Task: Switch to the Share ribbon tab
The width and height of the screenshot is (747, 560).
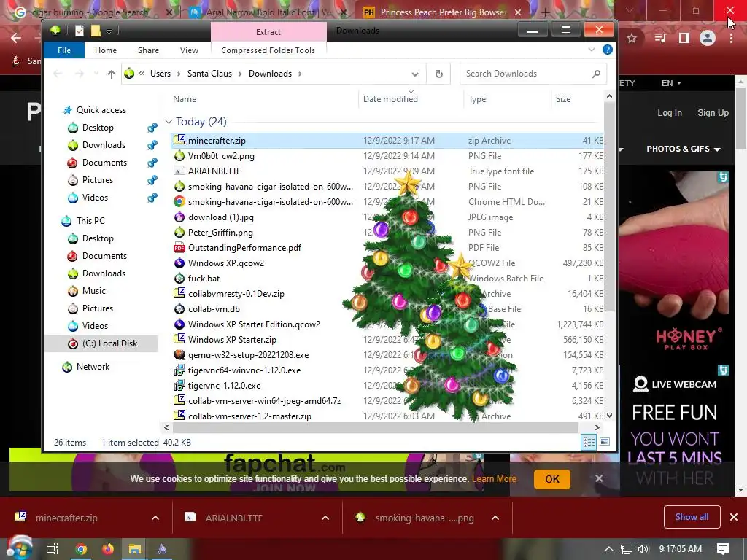Action: click(x=148, y=50)
